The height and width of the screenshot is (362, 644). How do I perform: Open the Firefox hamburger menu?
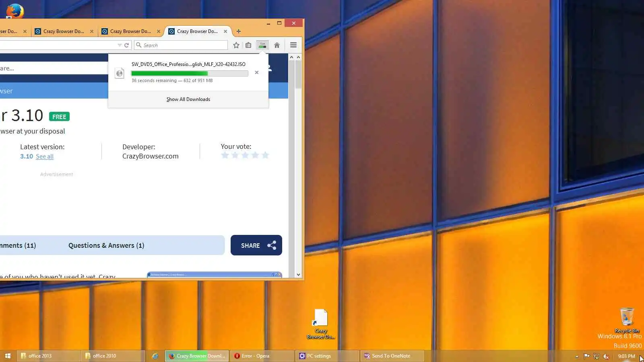tap(293, 45)
